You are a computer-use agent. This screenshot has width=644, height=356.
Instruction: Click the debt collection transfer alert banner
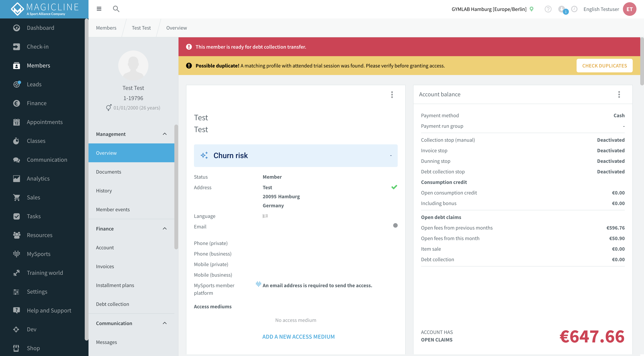(x=409, y=47)
